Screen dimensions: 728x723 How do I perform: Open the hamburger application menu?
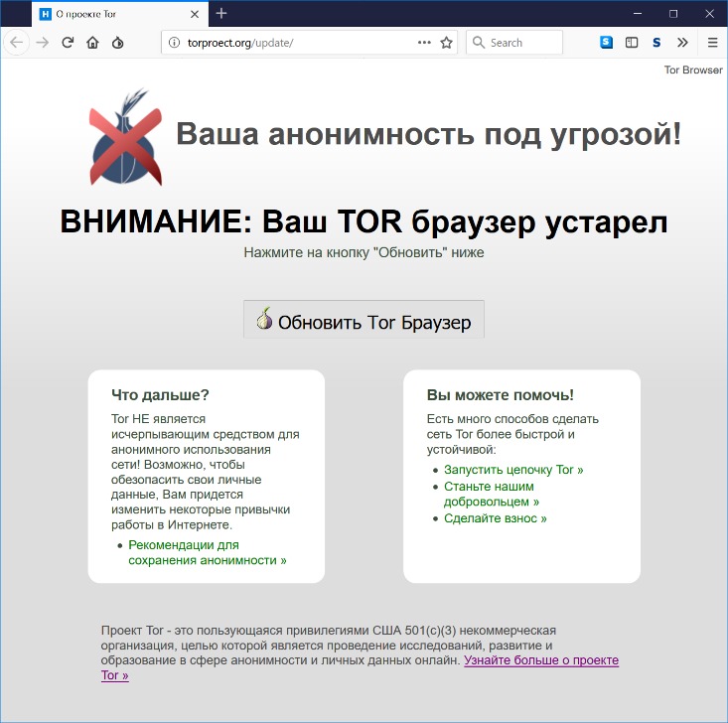[x=713, y=43]
